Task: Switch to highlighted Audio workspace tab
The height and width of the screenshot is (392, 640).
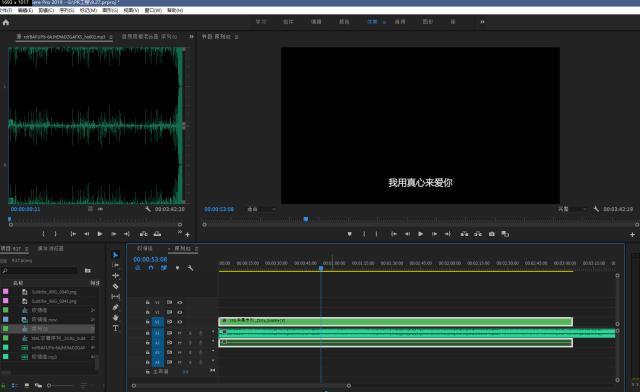Action: point(372,22)
